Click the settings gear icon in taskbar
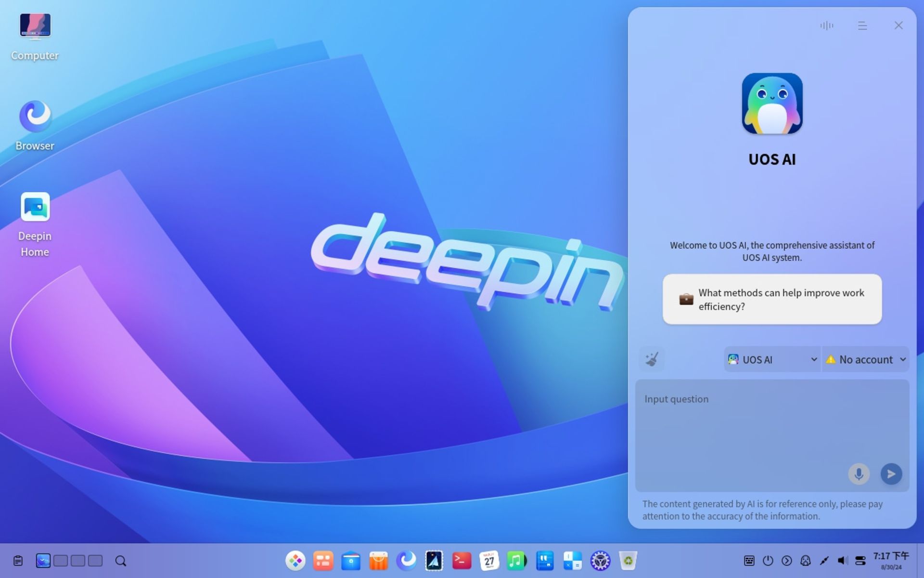This screenshot has height=578, width=924. (x=599, y=561)
